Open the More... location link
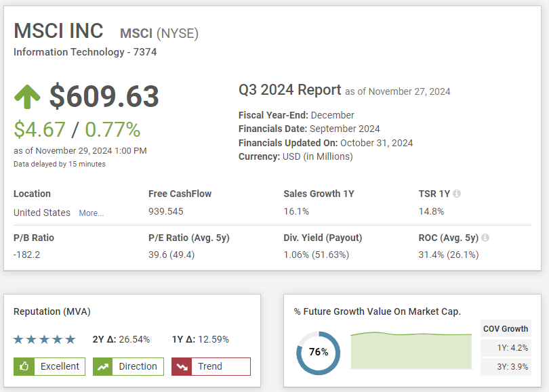This screenshot has width=549, height=392. pyautogui.click(x=91, y=213)
